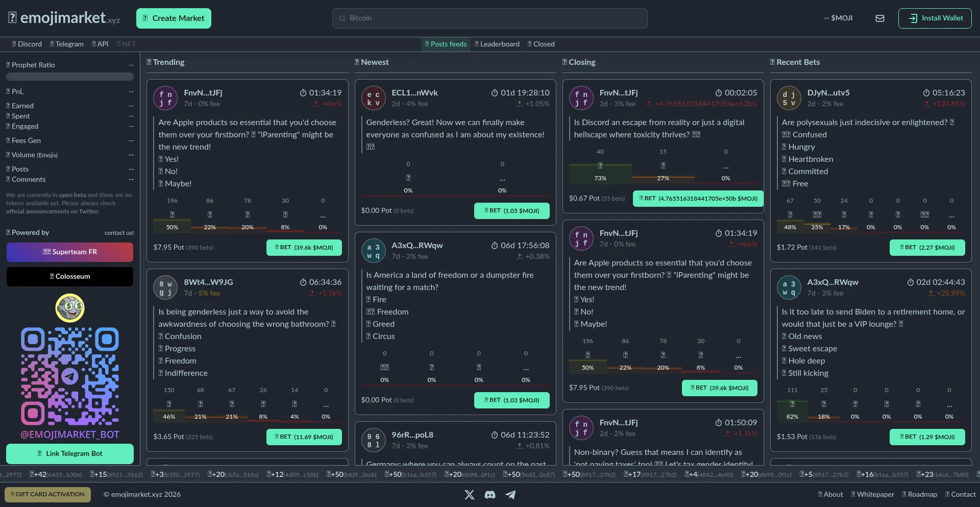
Task: Open the Whitepaper footer link
Action: 872,494
